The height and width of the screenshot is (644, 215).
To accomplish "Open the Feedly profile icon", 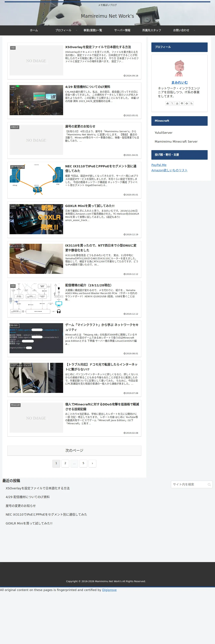I will pos(187,103).
